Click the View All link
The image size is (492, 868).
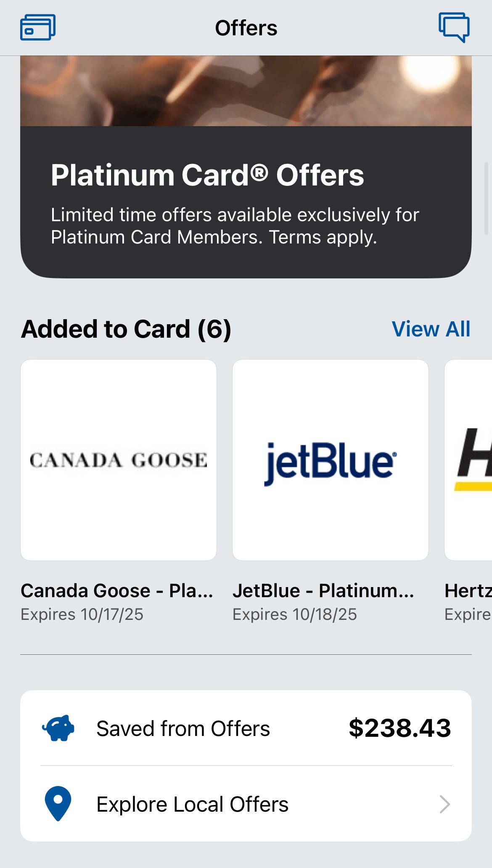pyautogui.click(x=431, y=329)
